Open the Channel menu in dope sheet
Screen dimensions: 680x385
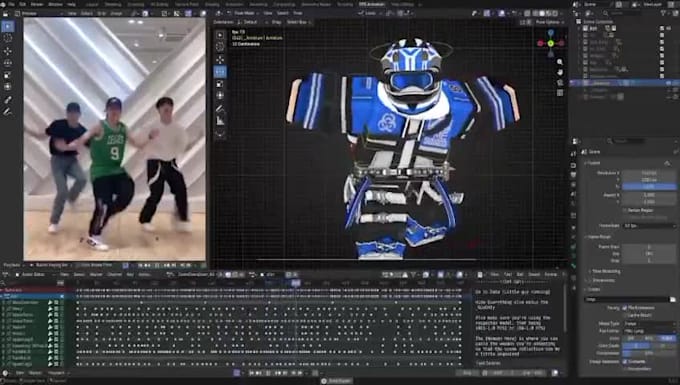(x=114, y=275)
